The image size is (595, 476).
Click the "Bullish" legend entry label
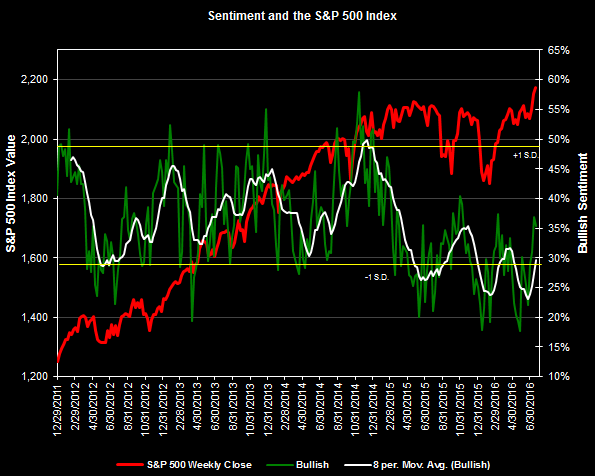312,465
